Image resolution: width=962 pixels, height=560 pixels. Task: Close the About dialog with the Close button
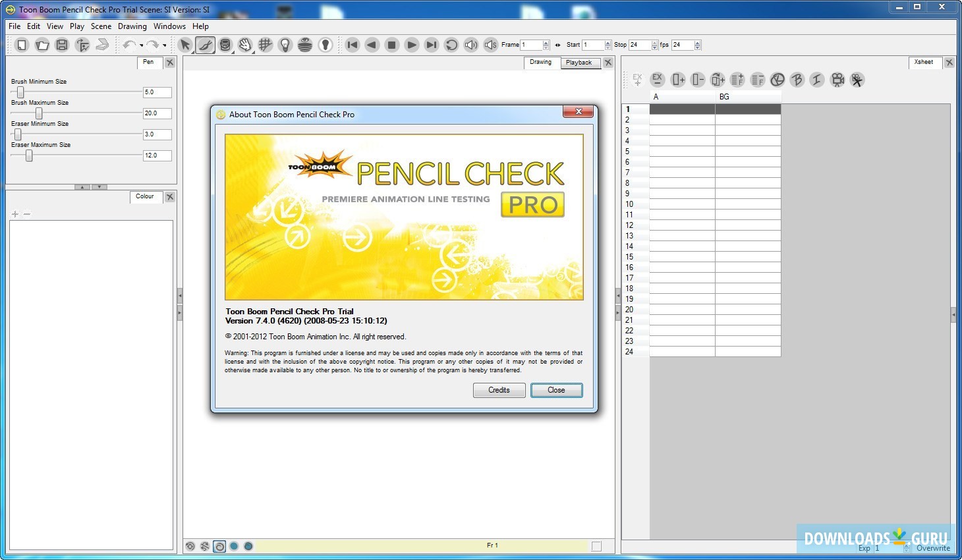[556, 390]
